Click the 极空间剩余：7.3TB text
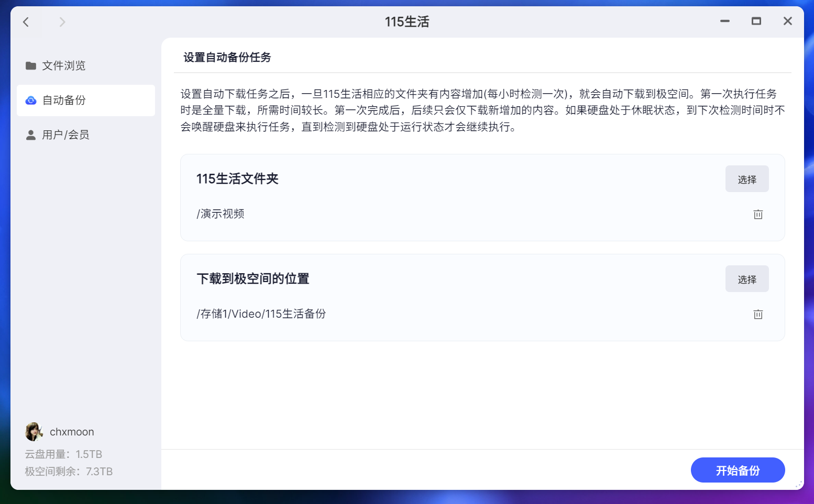This screenshot has height=504, width=814. click(x=69, y=472)
